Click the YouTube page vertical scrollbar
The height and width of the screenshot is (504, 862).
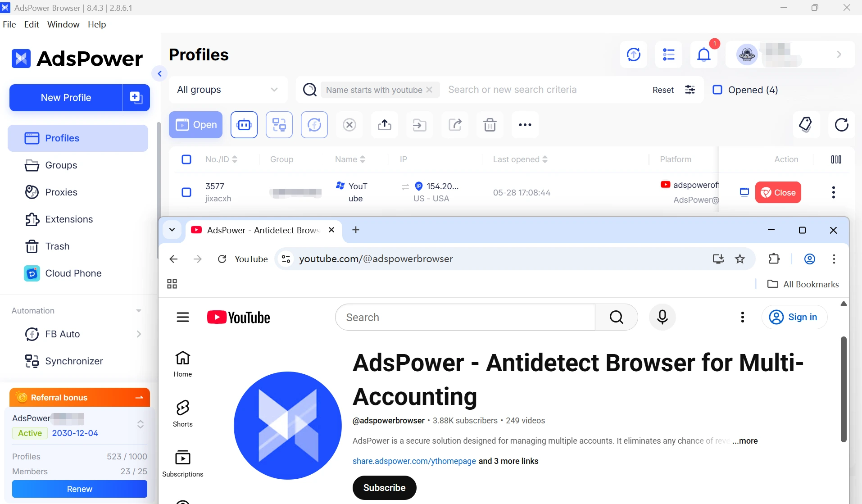tap(844, 389)
